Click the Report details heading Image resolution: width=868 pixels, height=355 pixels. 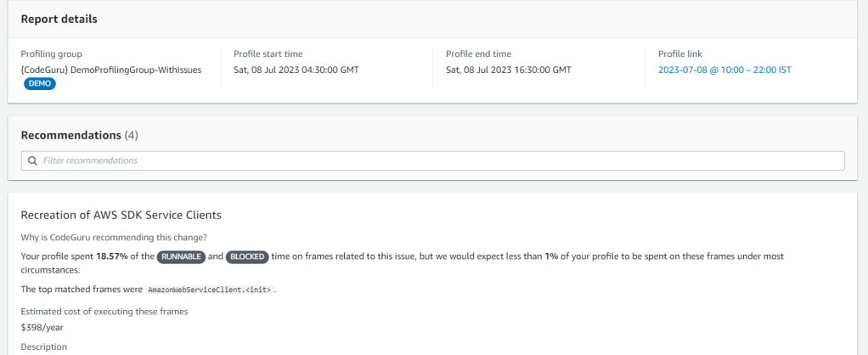[59, 19]
